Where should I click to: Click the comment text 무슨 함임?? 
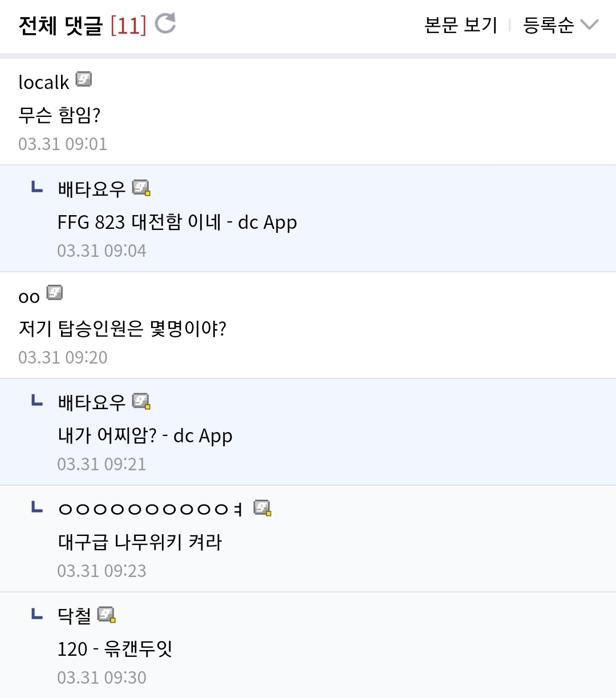point(59,115)
